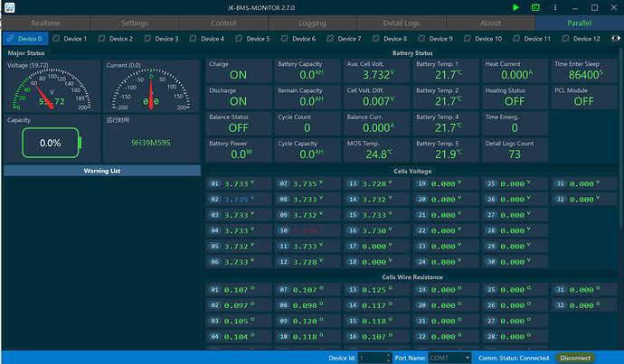The height and width of the screenshot is (364, 624).
Task: Click the PCL Module OFF tile
Action: tap(584, 97)
